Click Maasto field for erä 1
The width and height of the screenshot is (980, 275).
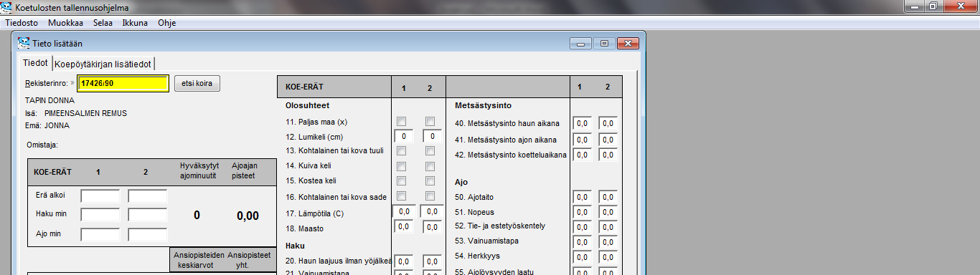pyautogui.click(x=404, y=227)
